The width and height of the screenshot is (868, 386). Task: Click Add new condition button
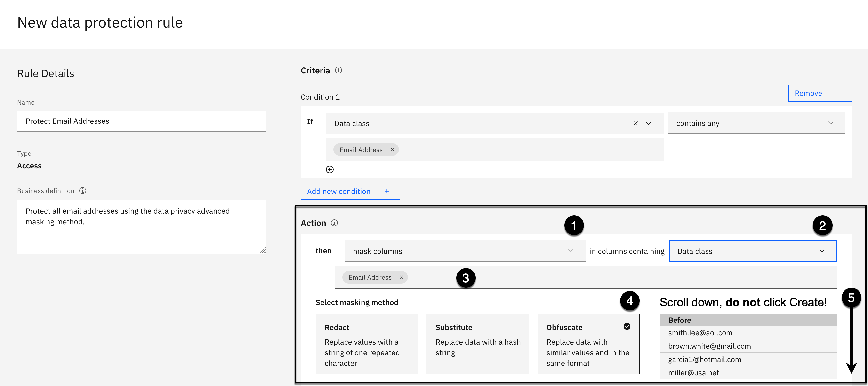click(350, 191)
